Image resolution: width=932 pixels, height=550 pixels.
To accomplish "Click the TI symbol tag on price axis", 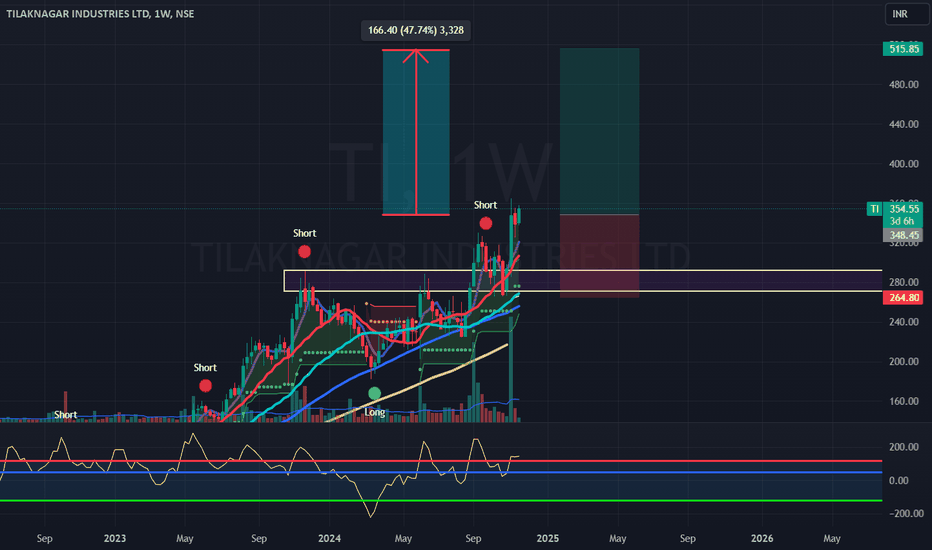I will (x=874, y=209).
